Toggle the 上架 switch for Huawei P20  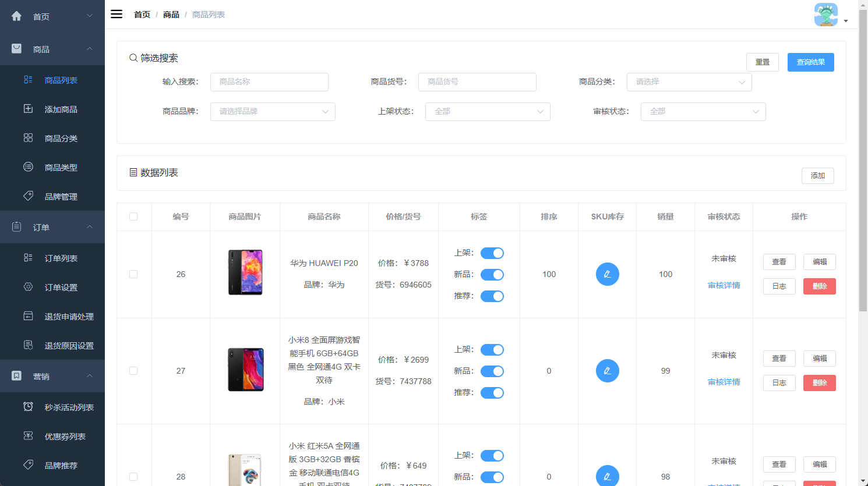coord(492,253)
